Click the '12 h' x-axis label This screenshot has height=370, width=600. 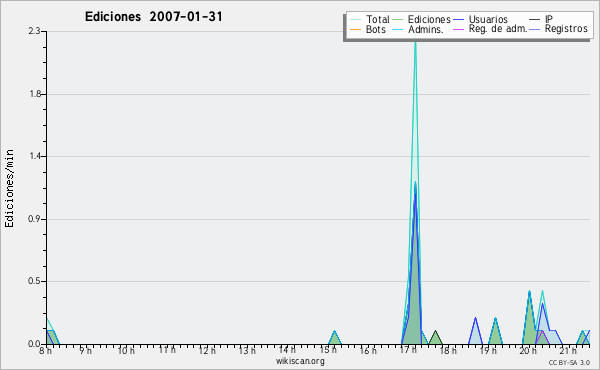[x=207, y=350]
